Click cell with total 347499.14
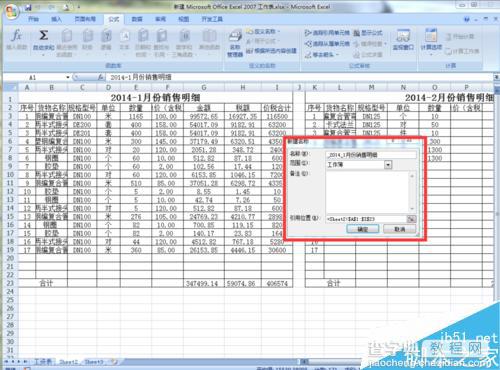 (204, 283)
